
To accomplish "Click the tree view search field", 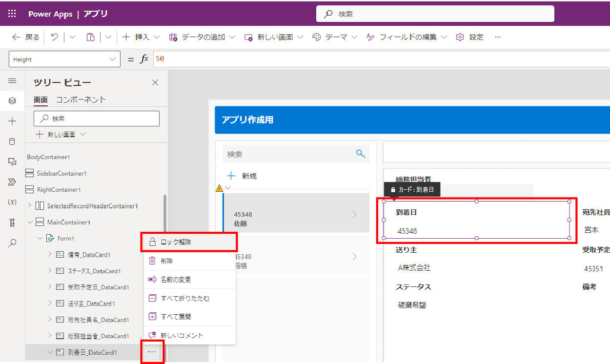I will pos(97,118).
